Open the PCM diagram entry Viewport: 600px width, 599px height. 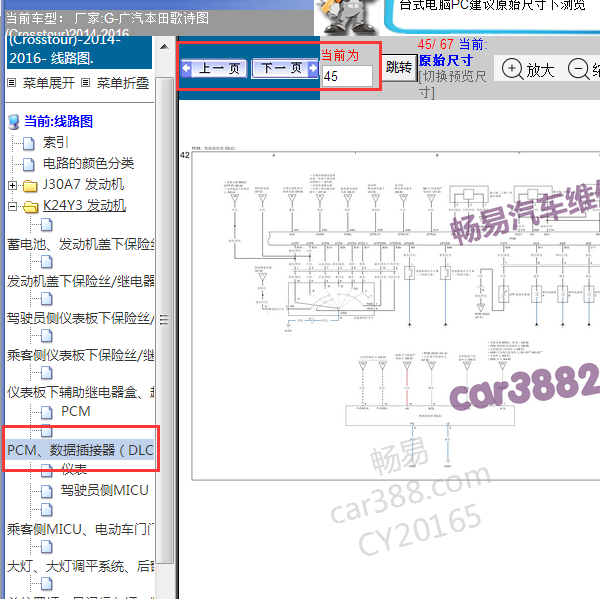pos(76,411)
